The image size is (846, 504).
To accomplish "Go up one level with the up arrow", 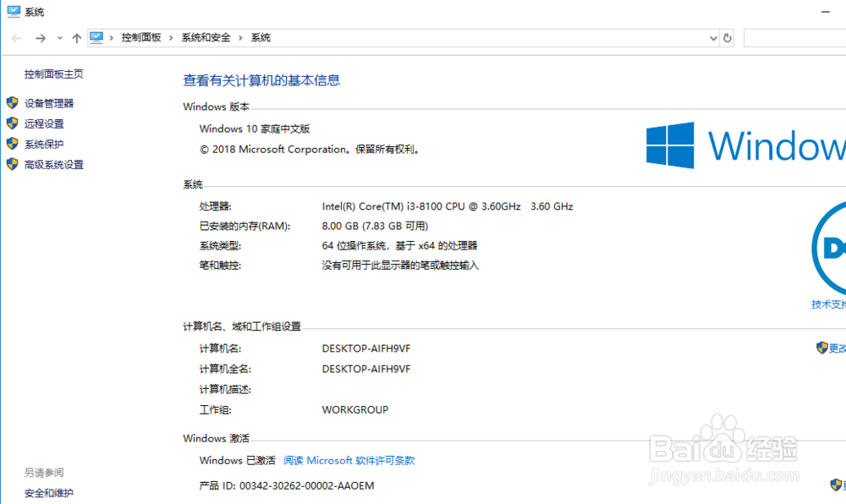I will pyautogui.click(x=77, y=38).
